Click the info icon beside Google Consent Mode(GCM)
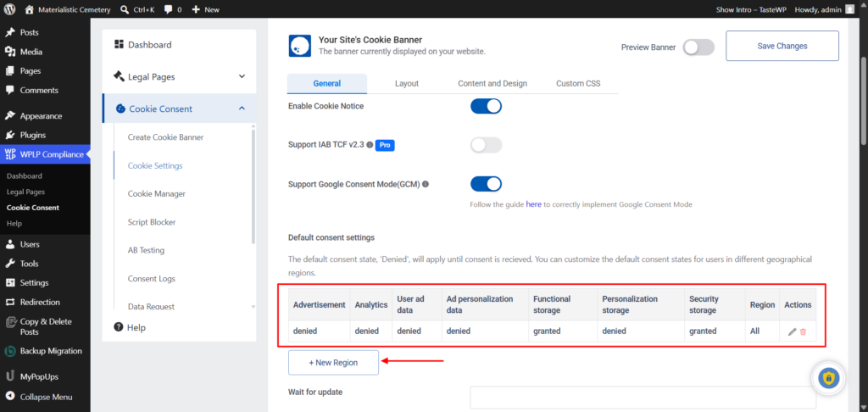The height and width of the screenshot is (412, 868). 426,184
